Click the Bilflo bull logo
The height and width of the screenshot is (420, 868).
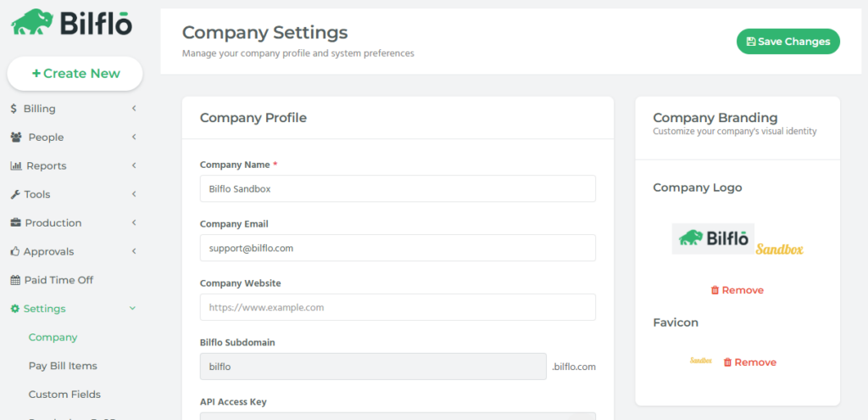pyautogui.click(x=31, y=22)
